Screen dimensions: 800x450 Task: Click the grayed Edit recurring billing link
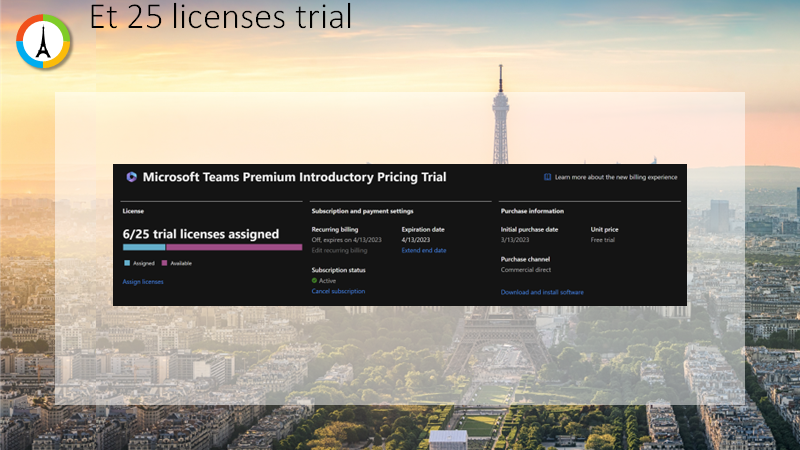pos(339,251)
